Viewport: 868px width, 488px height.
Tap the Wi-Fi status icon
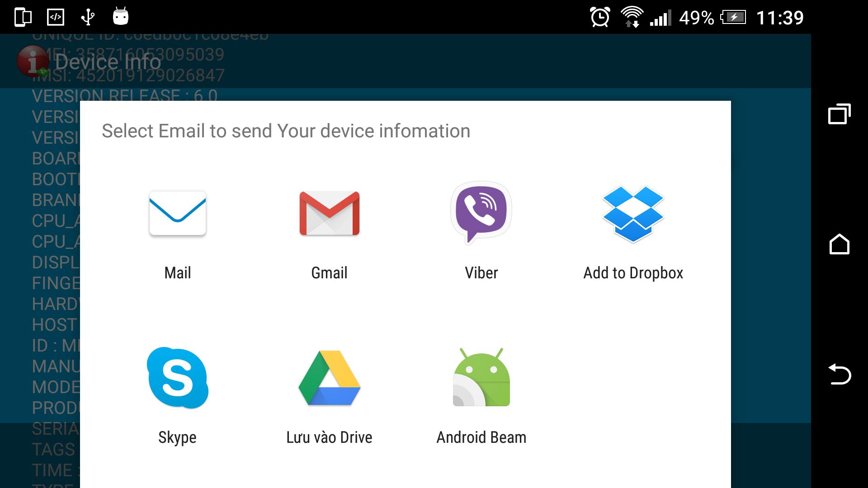coord(632,17)
